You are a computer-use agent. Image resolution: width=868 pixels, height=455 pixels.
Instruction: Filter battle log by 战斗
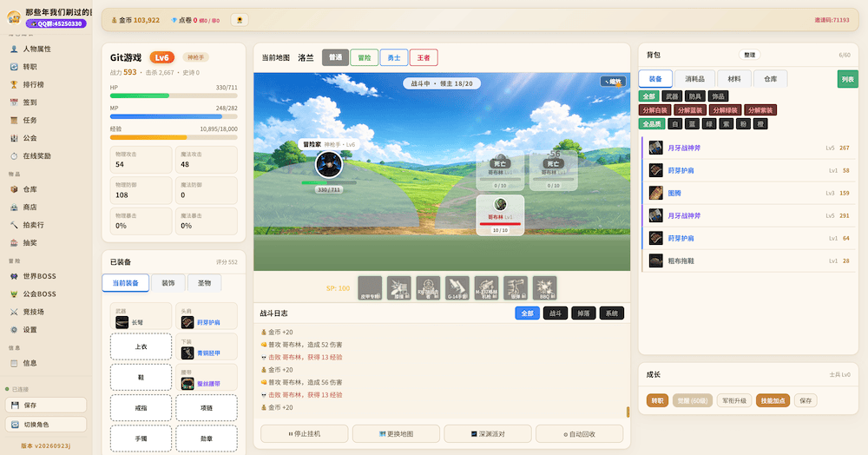[556, 313]
